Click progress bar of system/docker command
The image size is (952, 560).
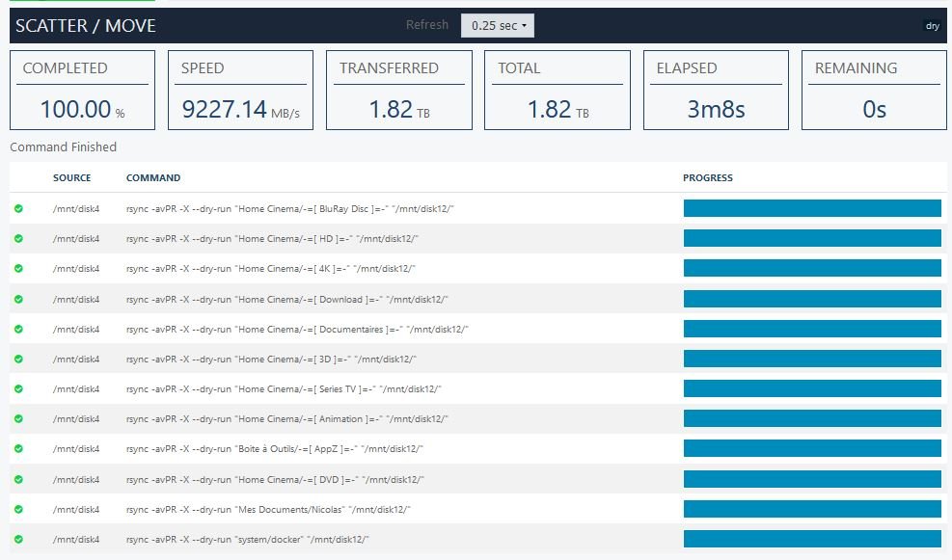[x=812, y=538]
